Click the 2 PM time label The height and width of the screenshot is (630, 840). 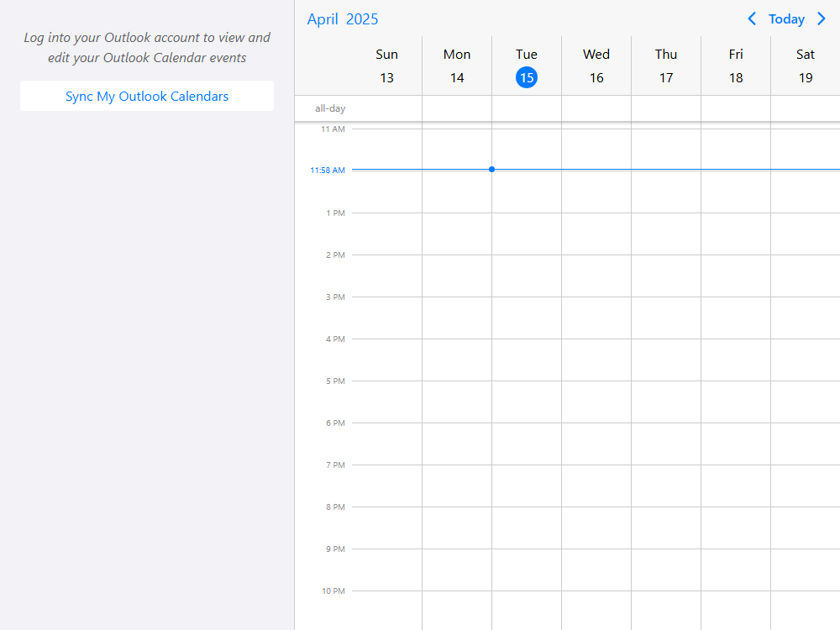click(x=335, y=255)
